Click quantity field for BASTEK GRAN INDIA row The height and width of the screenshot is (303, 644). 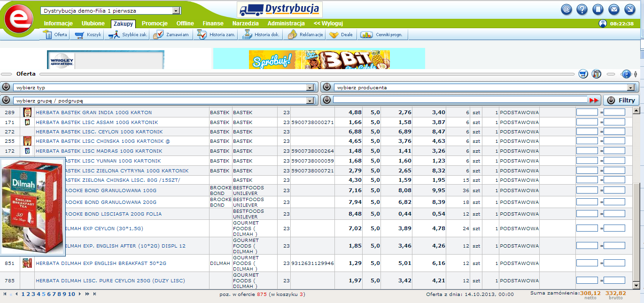click(587, 112)
